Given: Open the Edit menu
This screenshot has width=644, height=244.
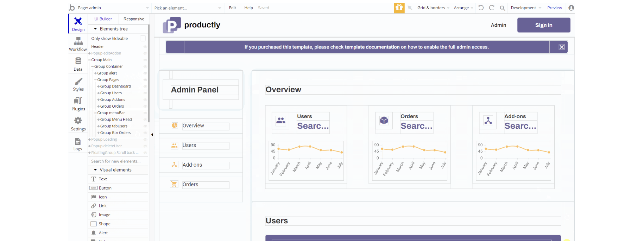Looking at the screenshot, I should [233, 8].
